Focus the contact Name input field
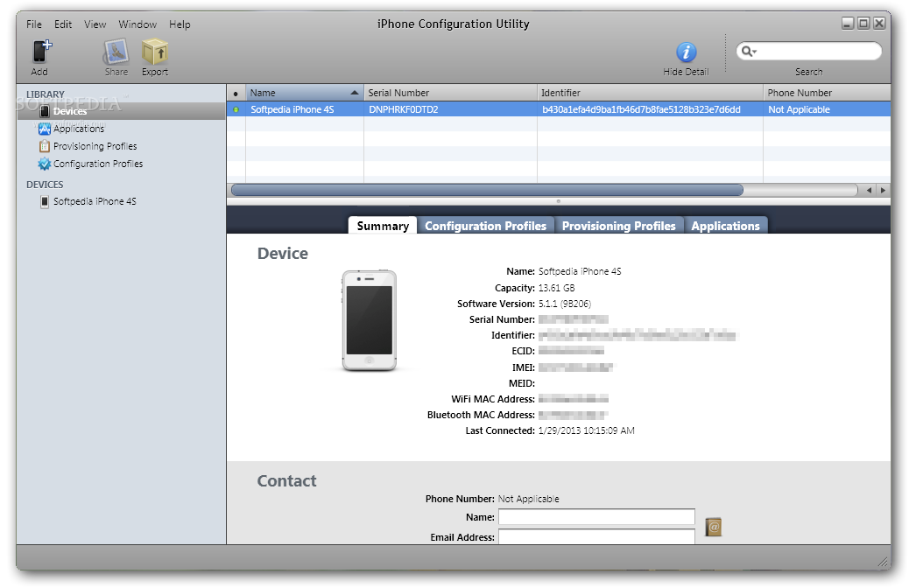 point(596,516)
